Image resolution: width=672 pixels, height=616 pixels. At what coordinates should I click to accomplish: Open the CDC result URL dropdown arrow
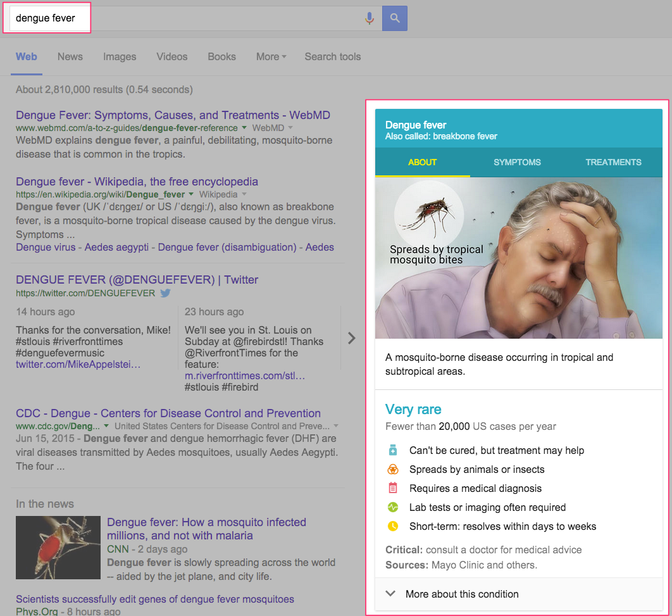tap(106, 426)
